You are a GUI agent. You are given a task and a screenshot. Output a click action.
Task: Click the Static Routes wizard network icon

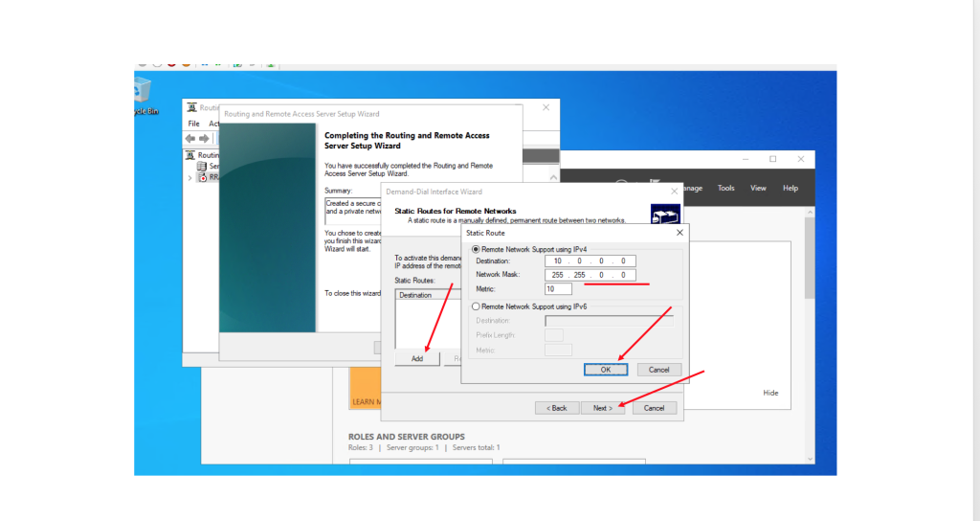pos(664,215)
